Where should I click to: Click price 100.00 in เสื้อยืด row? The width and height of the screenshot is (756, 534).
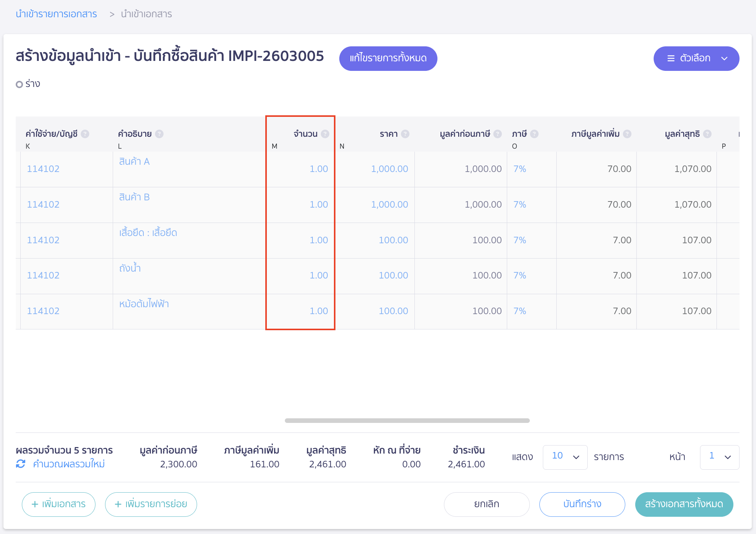pyautogui.click(x=393, y=240)
